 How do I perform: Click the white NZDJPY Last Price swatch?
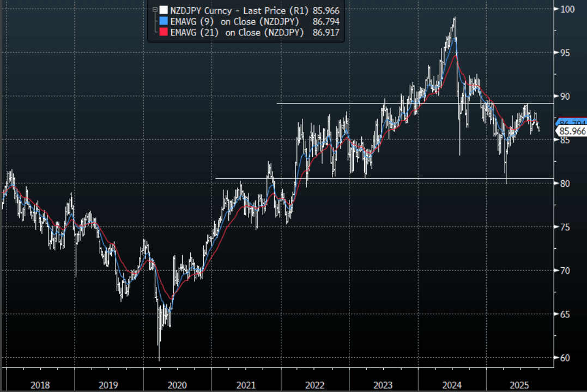pyautogui.click(x=164, y=10)
